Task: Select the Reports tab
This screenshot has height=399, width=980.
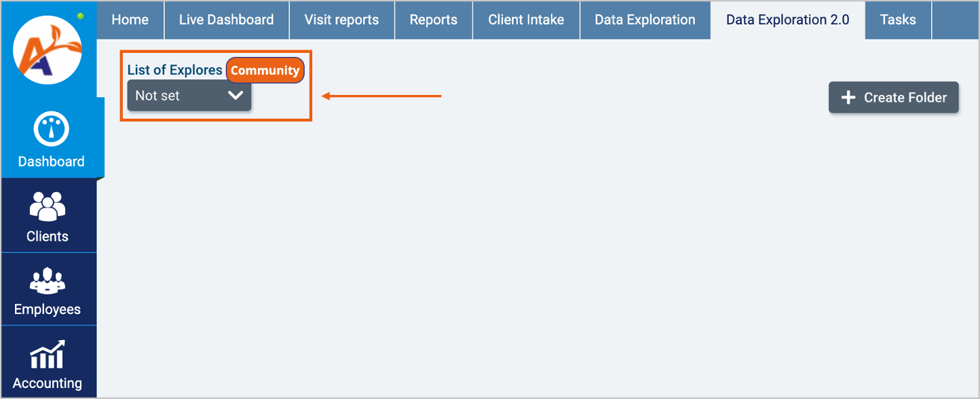Action: point(433,20)
